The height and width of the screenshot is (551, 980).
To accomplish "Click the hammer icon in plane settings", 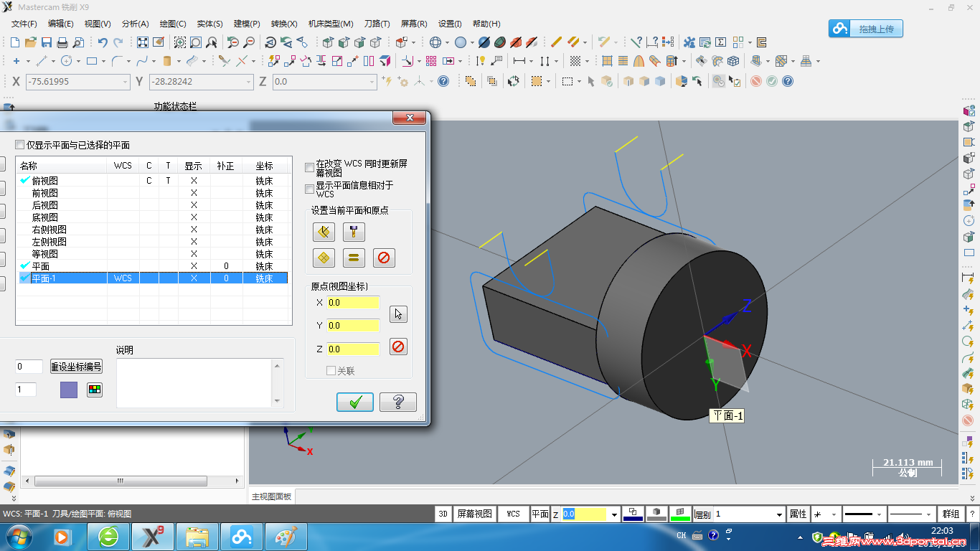I will click(354, 232).
